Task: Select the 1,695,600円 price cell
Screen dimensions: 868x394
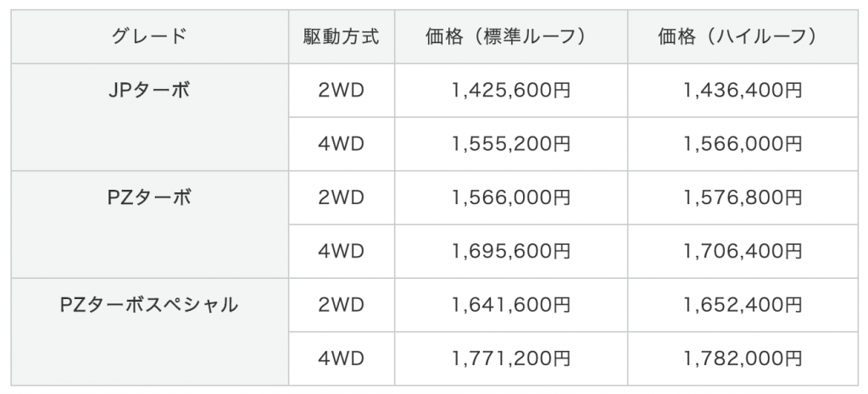Action: click(510, 252)
